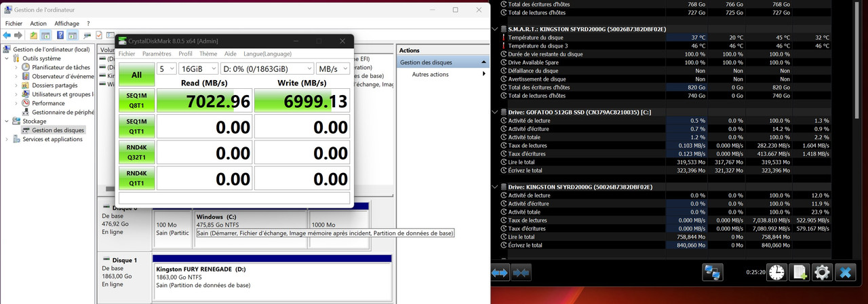Select Observateur d'événements in tree
Screen dimensions: 868x304
pyautogui.click(x=62, y=76)
